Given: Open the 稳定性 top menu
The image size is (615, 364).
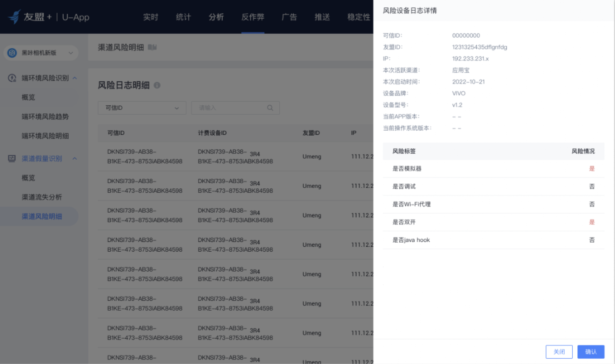Looking at the screenshot, I should coord(359,17).
